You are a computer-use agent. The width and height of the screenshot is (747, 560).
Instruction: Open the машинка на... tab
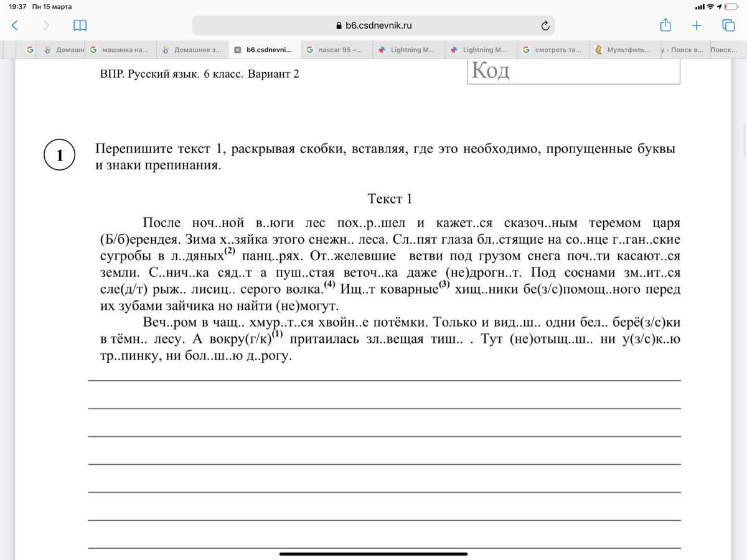click(120, 50)
